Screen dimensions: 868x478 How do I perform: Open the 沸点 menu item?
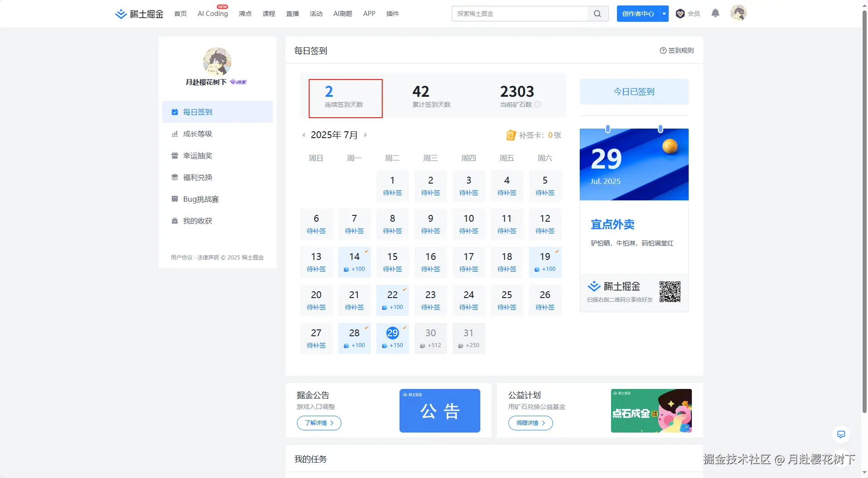click(245, 13)
